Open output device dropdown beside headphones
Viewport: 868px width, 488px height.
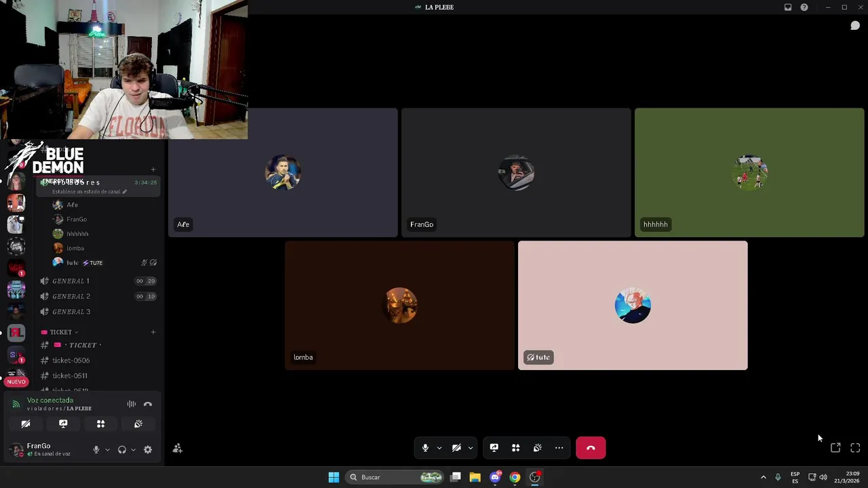click(x=133, y=449)
